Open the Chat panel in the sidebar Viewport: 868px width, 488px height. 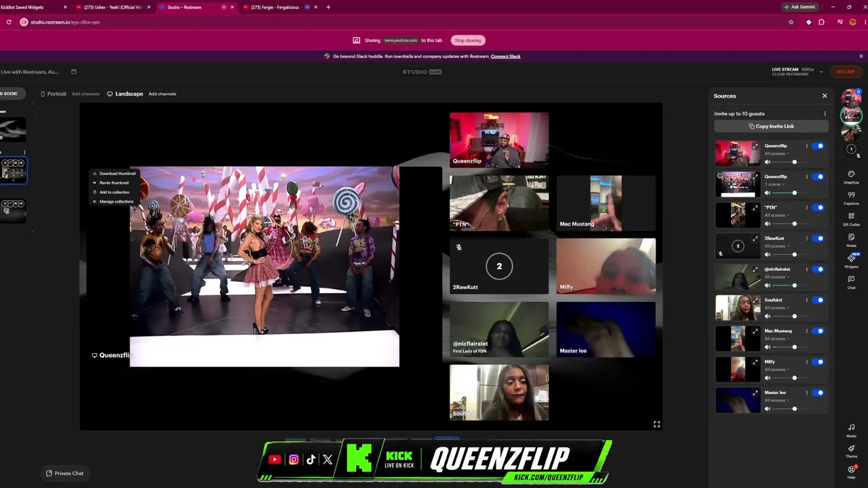coord(851,282)
